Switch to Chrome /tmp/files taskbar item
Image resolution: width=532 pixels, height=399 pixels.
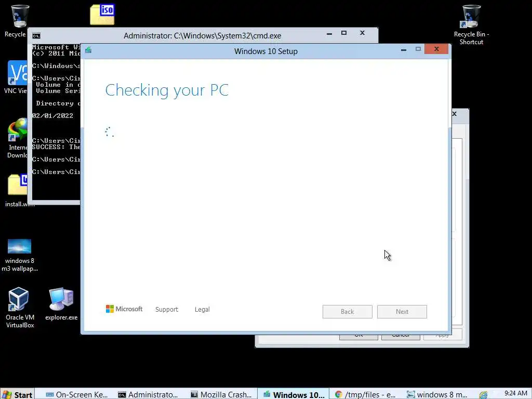point(365,394)
